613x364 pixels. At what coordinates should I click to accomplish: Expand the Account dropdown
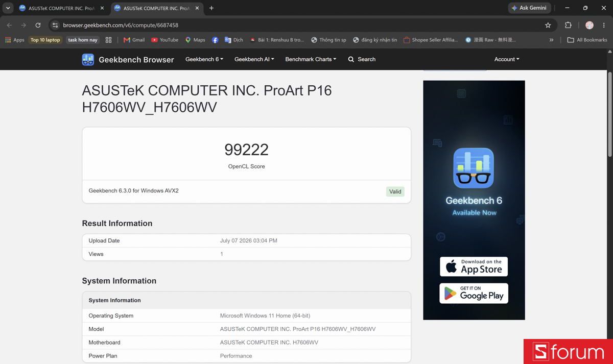click(x=507, y=59)
